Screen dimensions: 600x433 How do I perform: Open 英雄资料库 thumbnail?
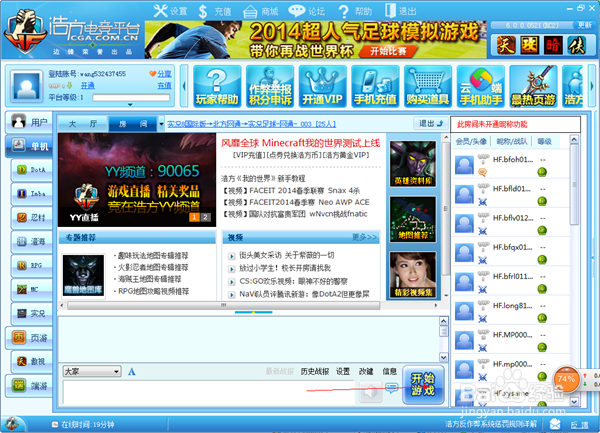(x=413, y=164)
